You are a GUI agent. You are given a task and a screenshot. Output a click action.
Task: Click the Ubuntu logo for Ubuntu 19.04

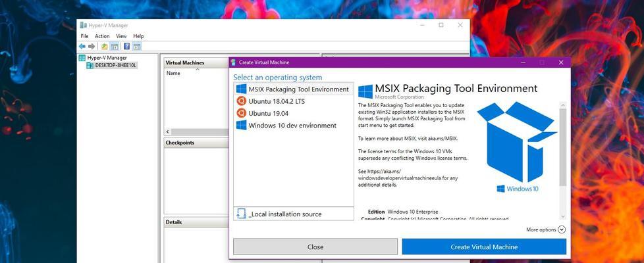click(x=242, y=113)
